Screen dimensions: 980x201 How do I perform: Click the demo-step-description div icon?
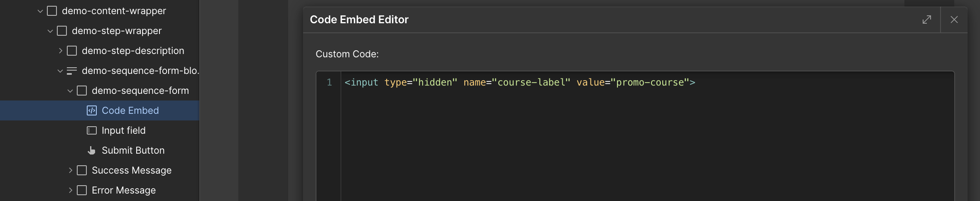[x=72, y=51]
